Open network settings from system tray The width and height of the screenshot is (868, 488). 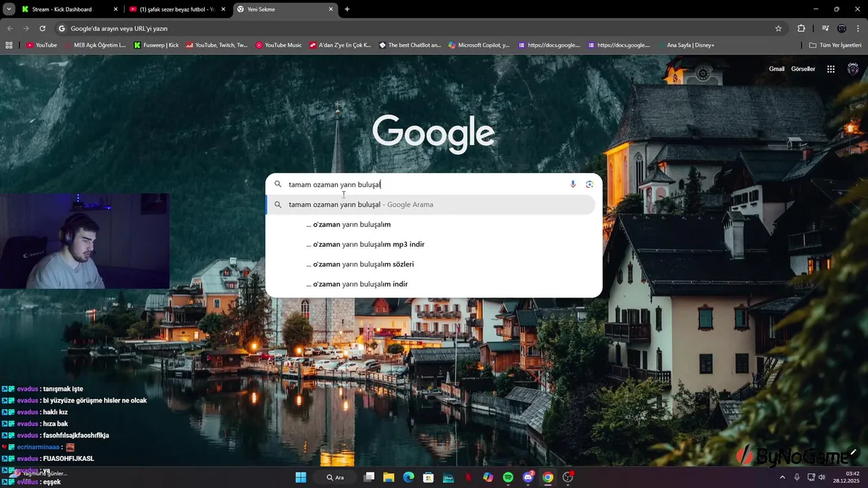811,477
